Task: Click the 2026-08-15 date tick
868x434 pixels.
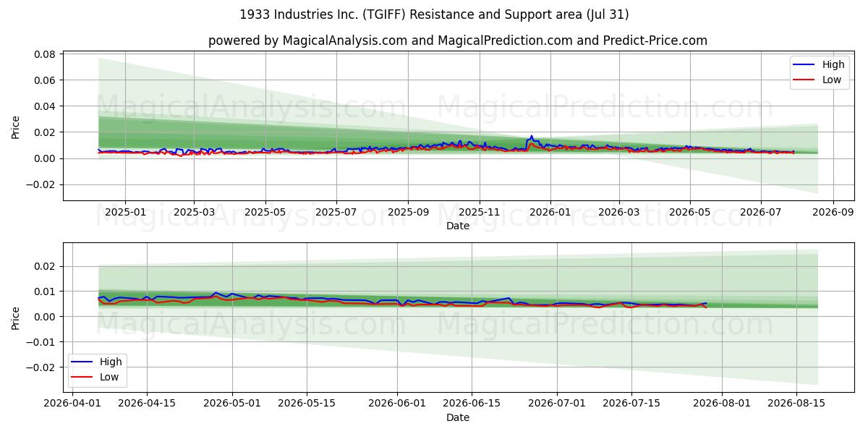Action: (x=796, y=404)
